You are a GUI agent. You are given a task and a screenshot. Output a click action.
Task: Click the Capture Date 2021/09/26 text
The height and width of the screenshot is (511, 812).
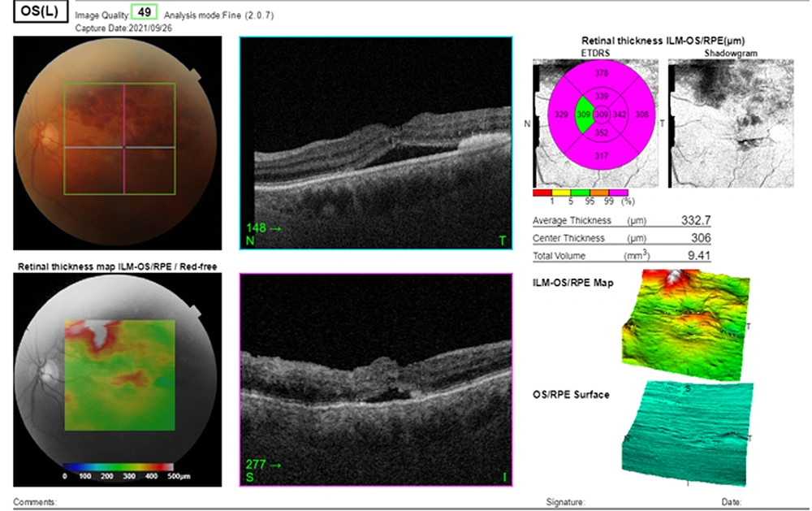coord(123,28)
